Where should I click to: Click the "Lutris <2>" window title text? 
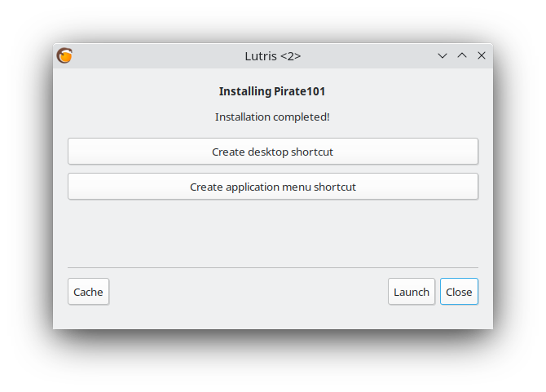(272, 56)
